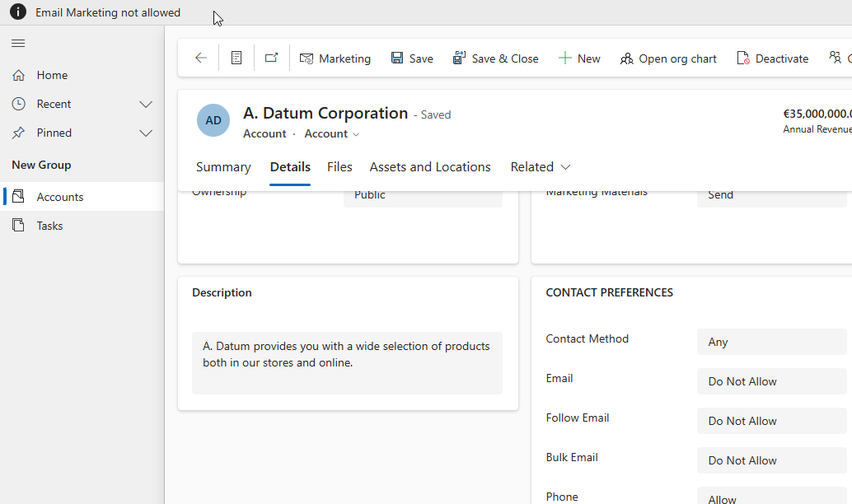The image size is (852, 504).
Task: Click the info icon beside Email Marketing notification
Action: pos(18,12)
